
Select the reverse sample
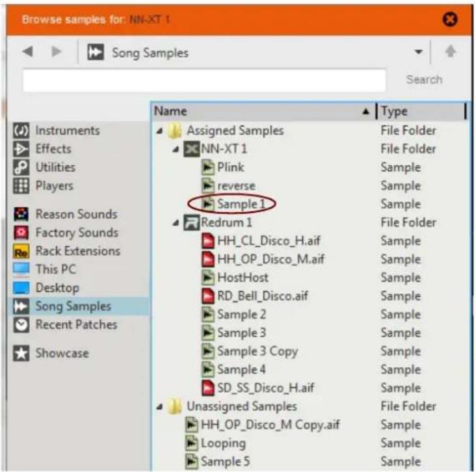click(236, 186)
